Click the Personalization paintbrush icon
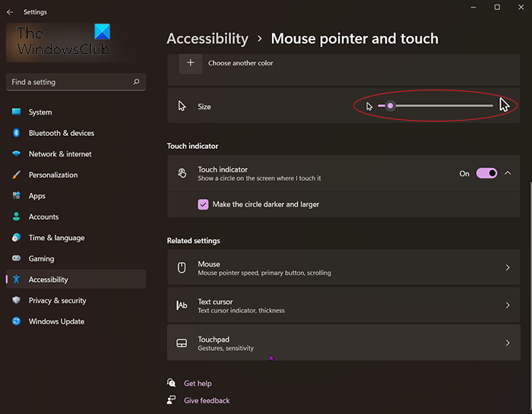This screenshot has width=532, height=414. click(x=16, y=175)
